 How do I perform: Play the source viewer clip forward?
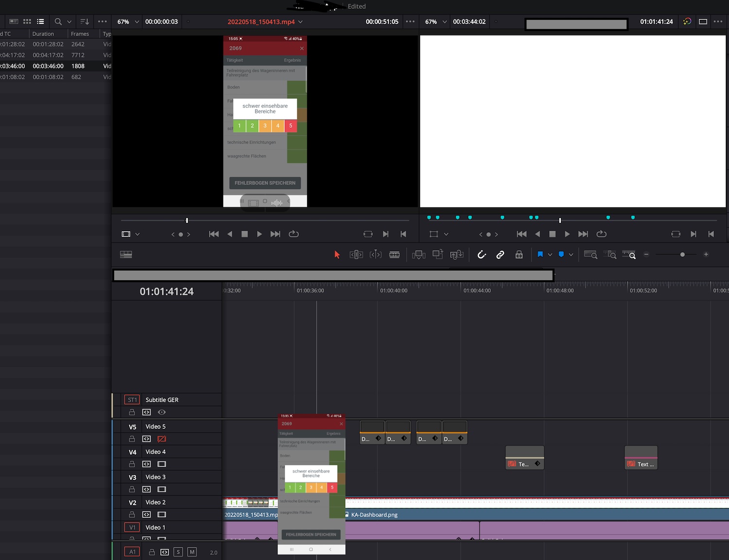click(259, 234)
